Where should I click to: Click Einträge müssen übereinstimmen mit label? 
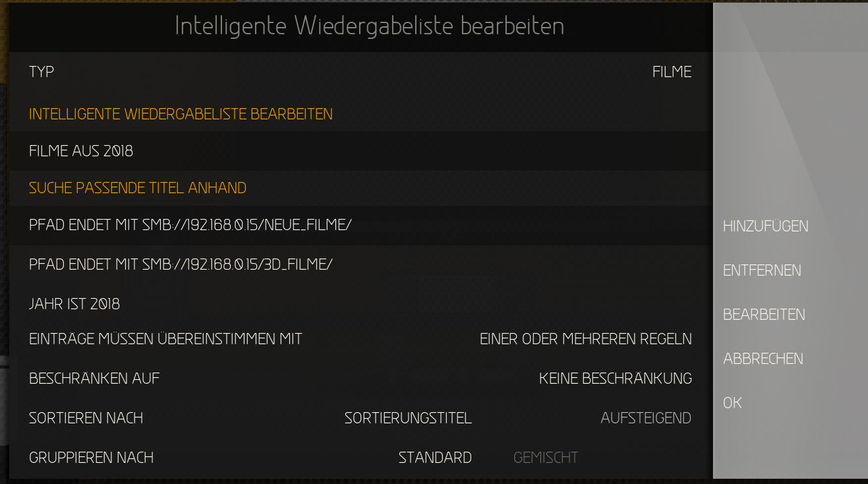[x=165, y=339]
